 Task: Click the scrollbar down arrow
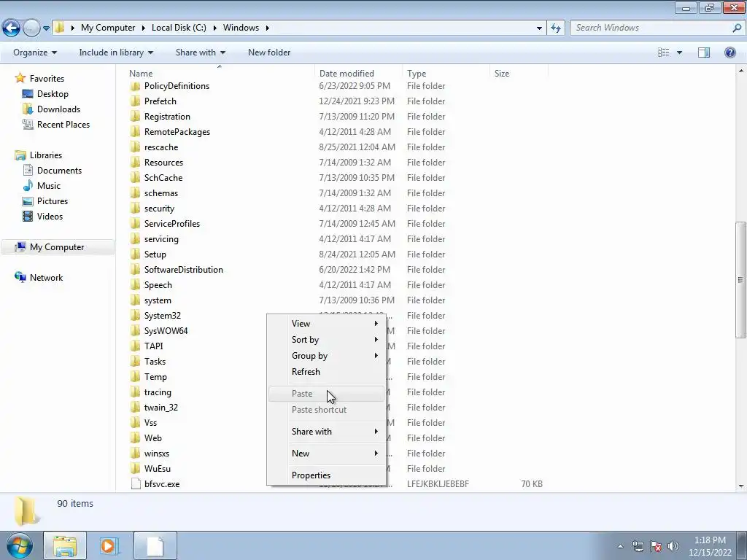(x=741, y=486)
